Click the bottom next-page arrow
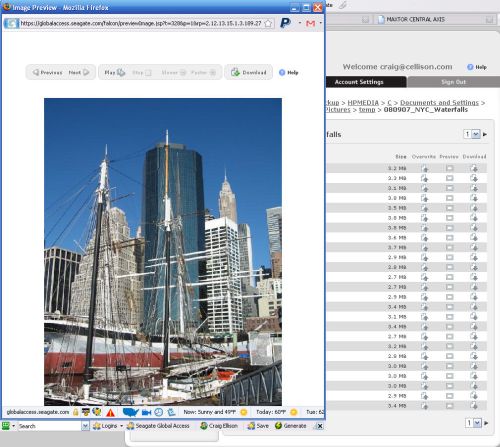The width and height of the screenshot is (500, 447). coord(486,423)
